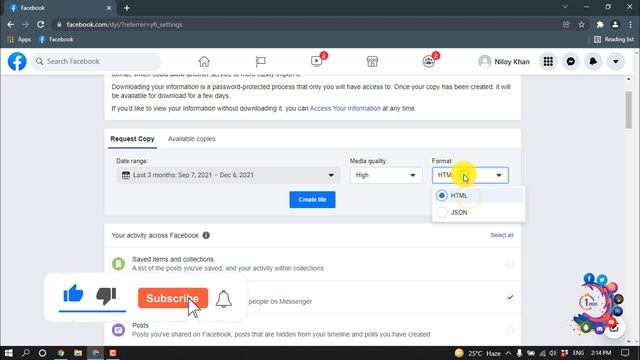Click the Posts category icon

[x=118, y=330]
